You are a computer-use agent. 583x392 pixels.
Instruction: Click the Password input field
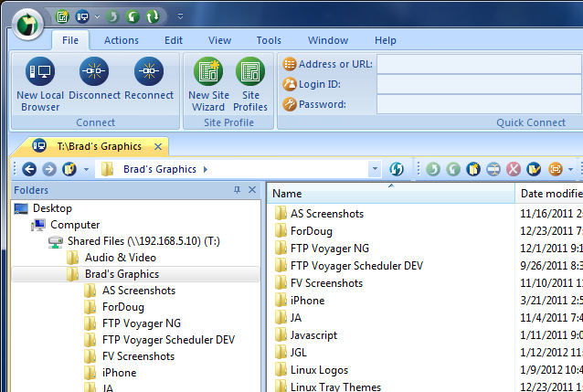point(480,104)
